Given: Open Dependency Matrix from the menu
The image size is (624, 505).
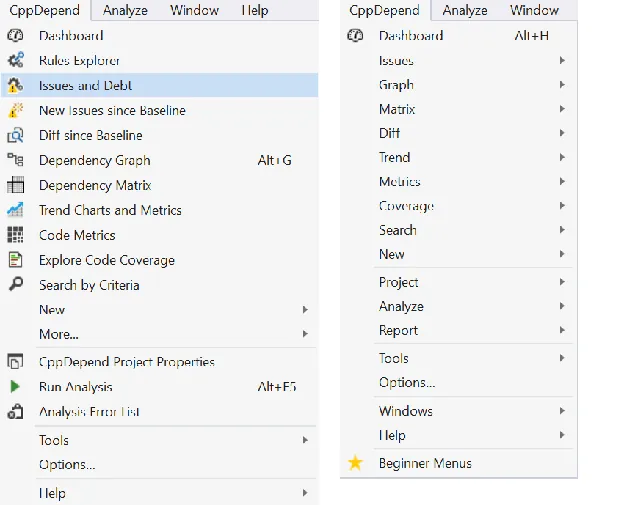Looking at the screenshot, I should pyautogui.click(x=160, y=185).
